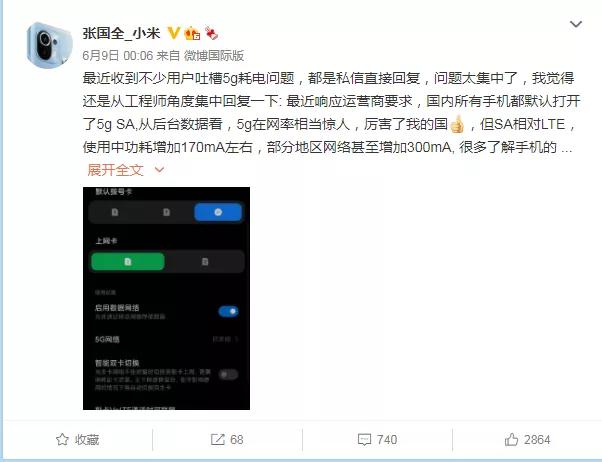
Task: Click the 展开全文 link
Action: click(x=115, y=170)
